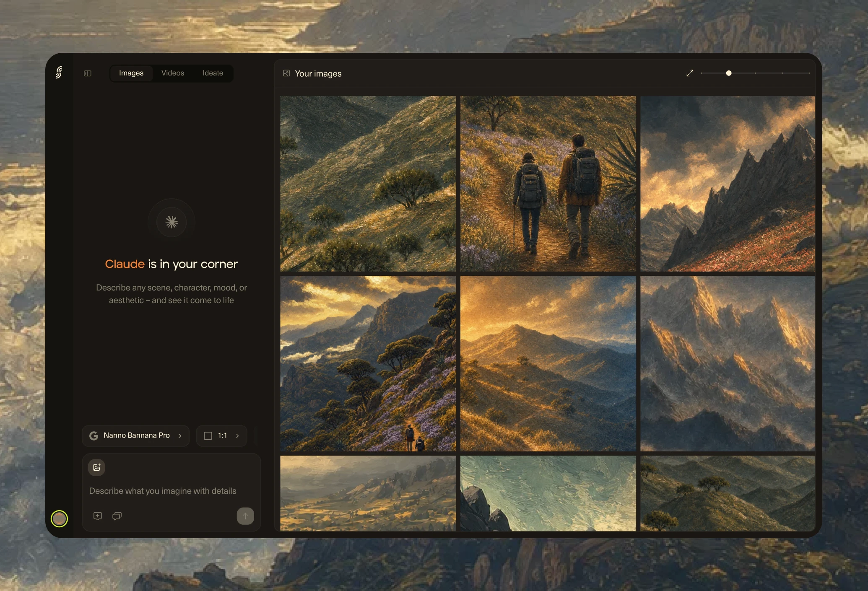
Task: Click the Your images gallery icon
Action: click(x=286, y=73)
